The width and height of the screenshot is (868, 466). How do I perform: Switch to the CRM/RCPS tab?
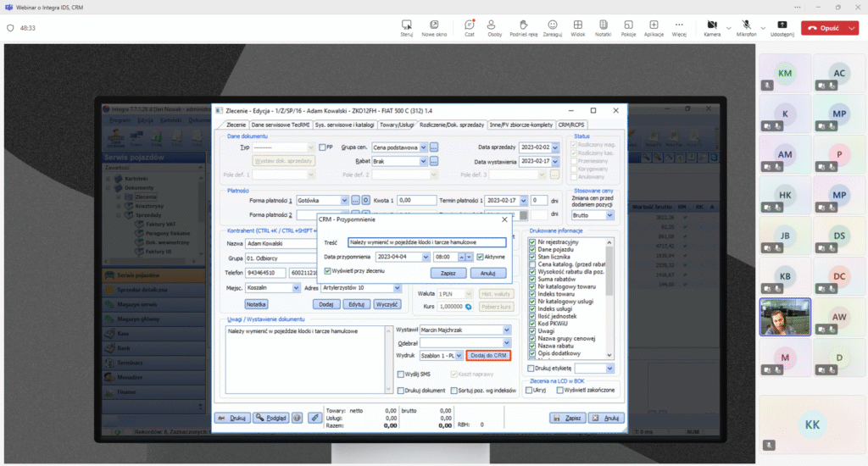[x=571, y=125]
